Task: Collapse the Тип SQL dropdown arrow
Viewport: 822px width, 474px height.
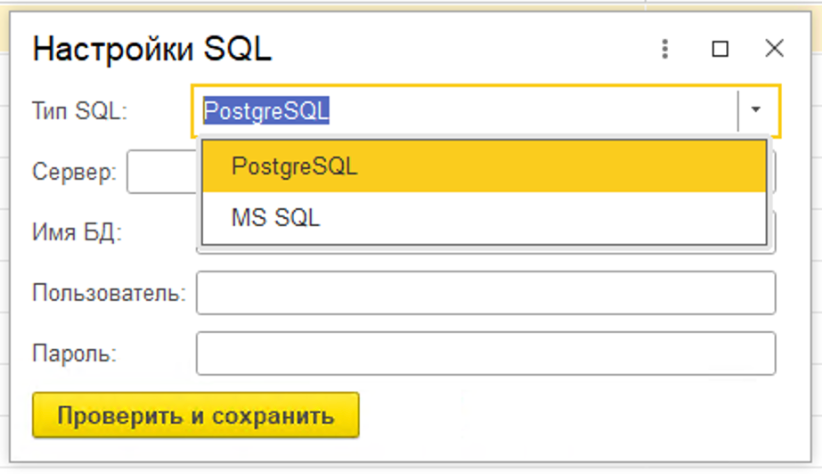Action: point(755,110)
